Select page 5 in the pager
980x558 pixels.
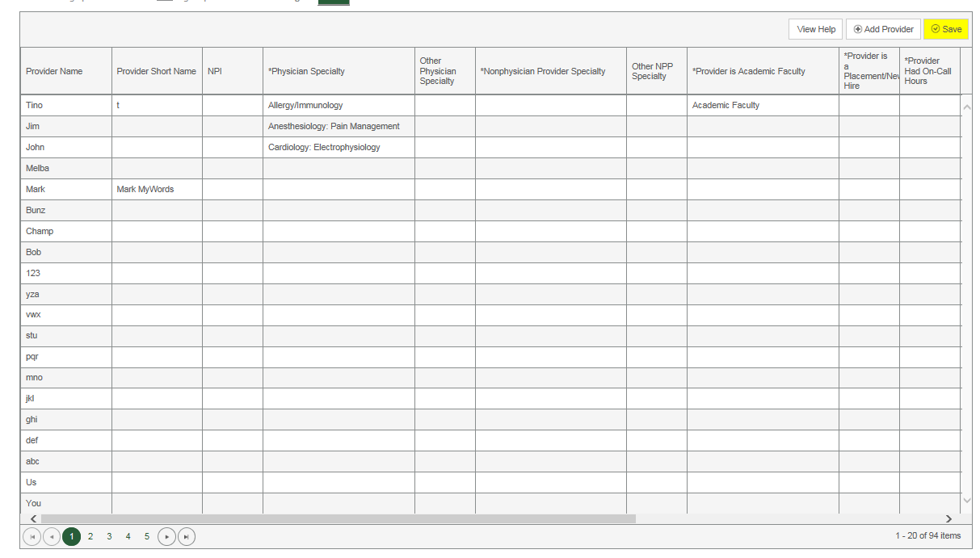(x=147, y=536)
